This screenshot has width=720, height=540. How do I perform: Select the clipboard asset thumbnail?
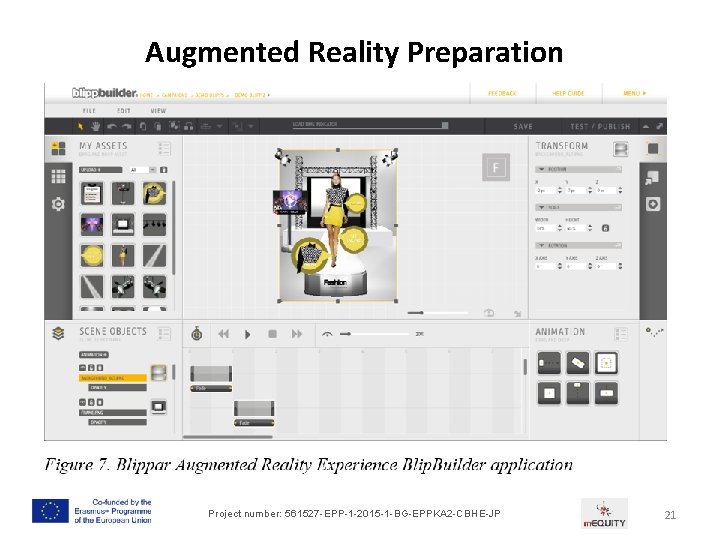coord(92,193)
